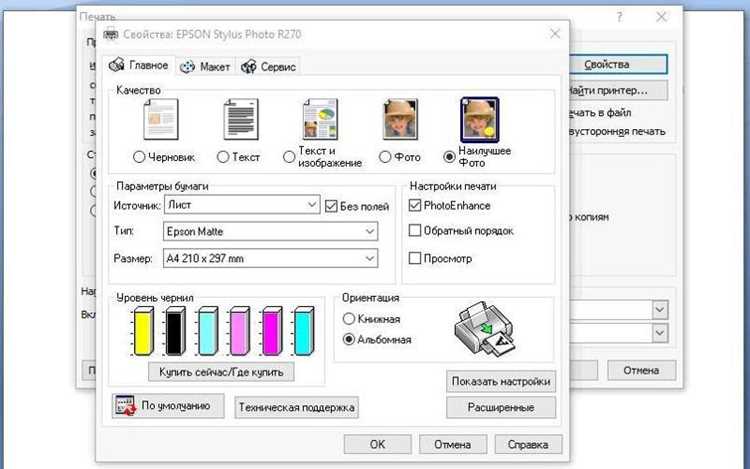Click the yellow ink level cartridge
750x469 pixels.
143,331
